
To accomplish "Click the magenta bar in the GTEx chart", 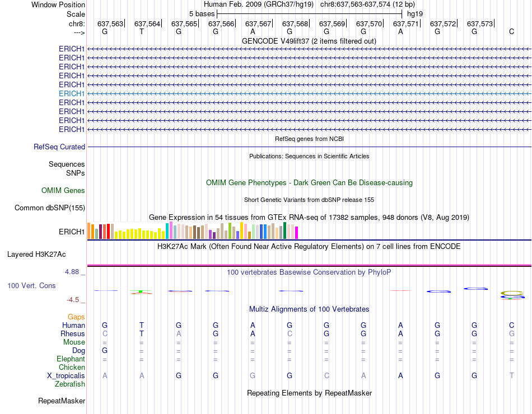I will (x=297, y=233).
